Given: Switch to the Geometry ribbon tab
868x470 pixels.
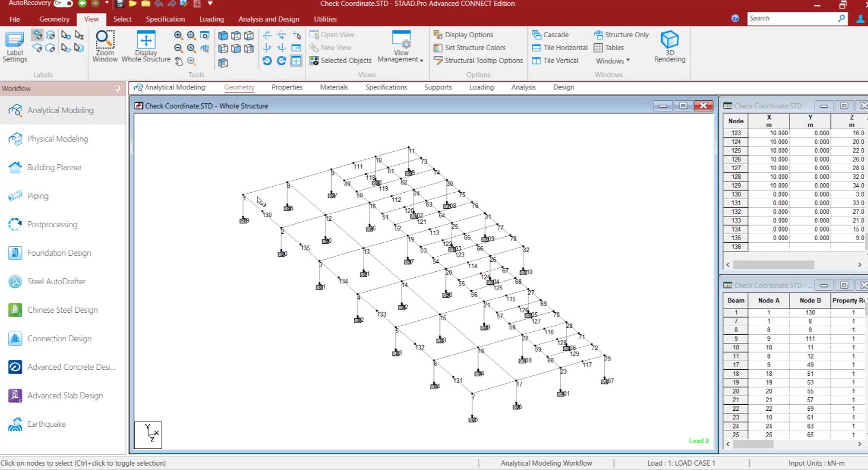Looking at the screenshot, I should coord(54,19).
